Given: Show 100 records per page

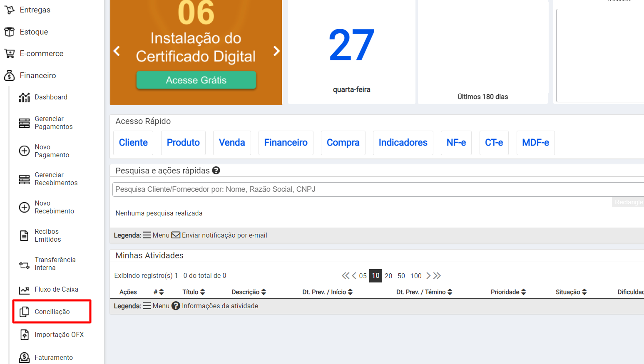Looking at the screenshot, I should pyautogui.click(x=416, y=276).
